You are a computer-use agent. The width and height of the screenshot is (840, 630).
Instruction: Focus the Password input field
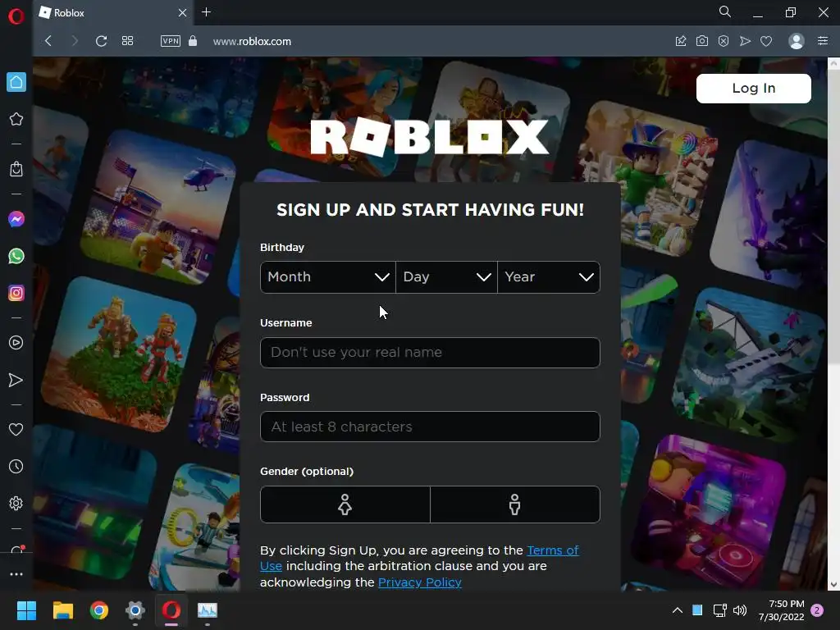point(430,427)
